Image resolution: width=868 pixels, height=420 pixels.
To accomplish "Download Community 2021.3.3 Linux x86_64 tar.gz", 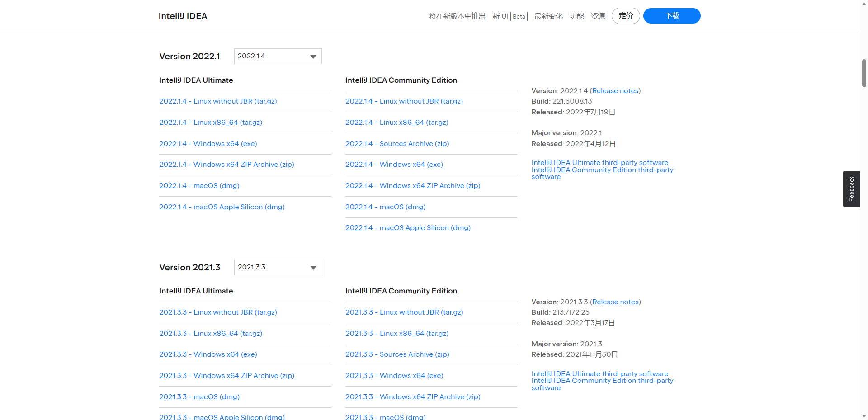I will pyautogui.click(x=397, y=334).
